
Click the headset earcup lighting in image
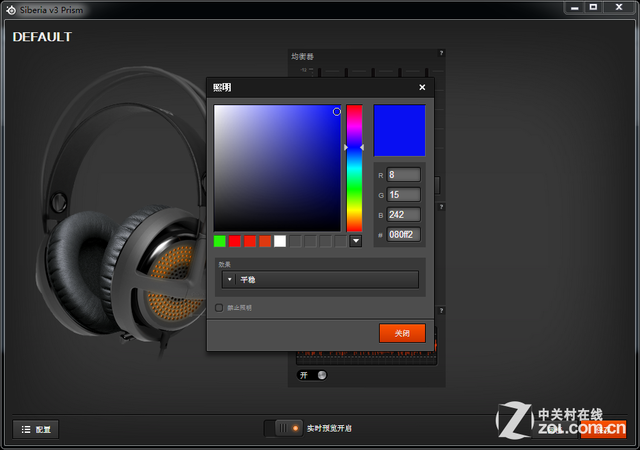tap(174, 282)
